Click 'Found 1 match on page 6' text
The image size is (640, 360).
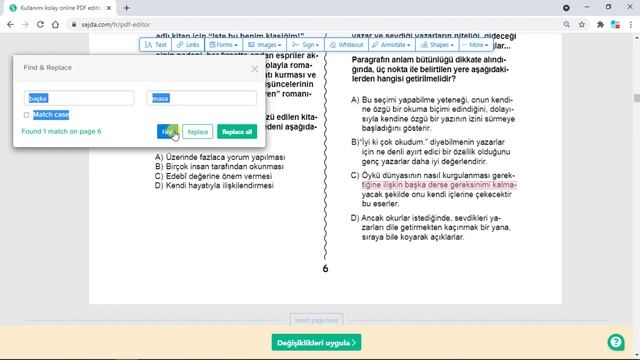pos(61,131)
